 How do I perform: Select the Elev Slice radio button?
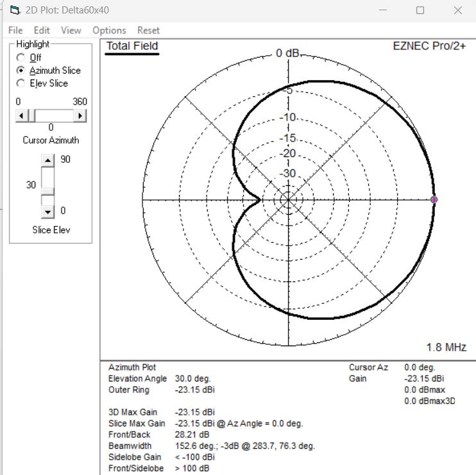click(21, 83)
